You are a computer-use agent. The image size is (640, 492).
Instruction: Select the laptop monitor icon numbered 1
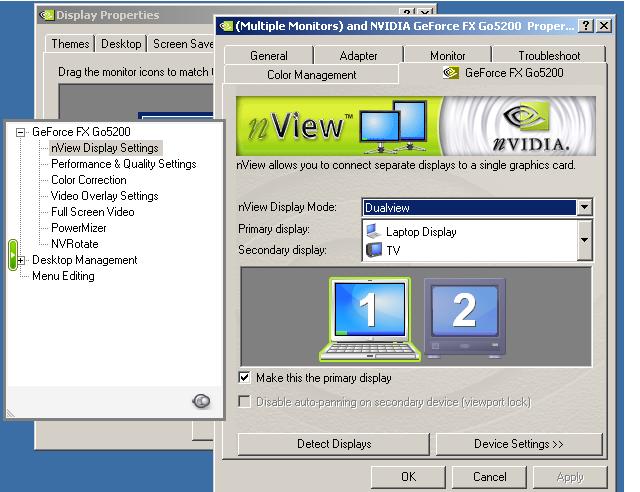coord(369,319)
